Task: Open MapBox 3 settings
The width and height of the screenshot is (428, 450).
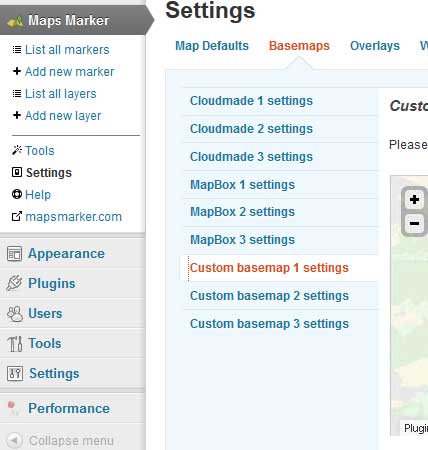Action: click(x=242, y=240)
